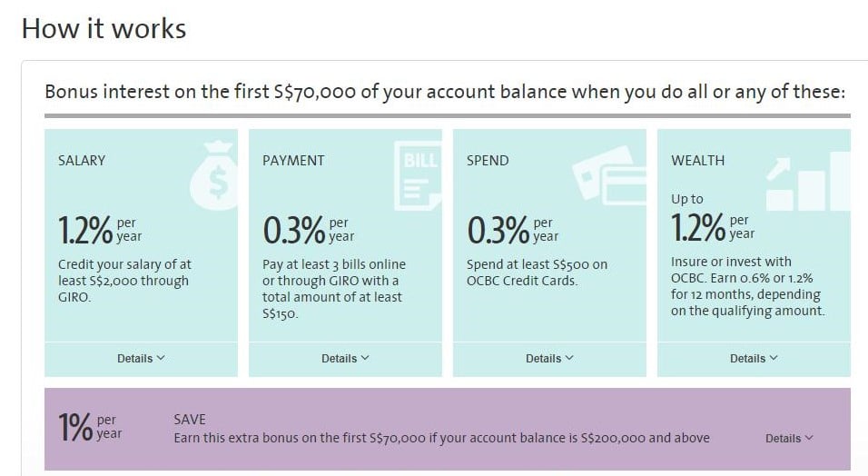Screen dimensions: 868x476
Task: Select the PAYMENT card heading
Action: [x=293, y=161]
